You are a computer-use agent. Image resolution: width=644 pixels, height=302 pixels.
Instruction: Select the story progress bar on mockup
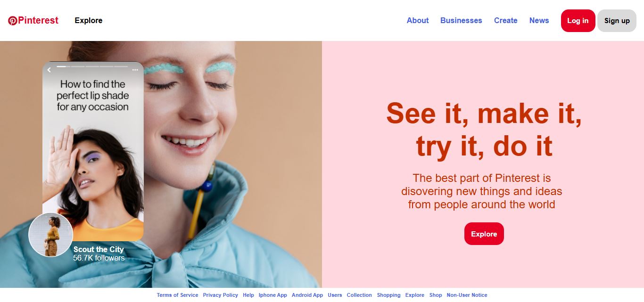pos(92,67)
